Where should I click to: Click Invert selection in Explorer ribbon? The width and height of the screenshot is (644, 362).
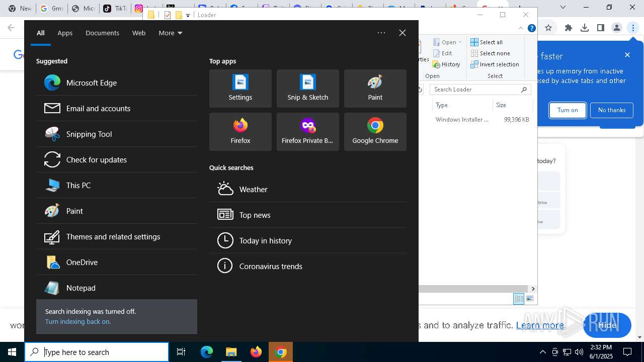coord(495,64)
